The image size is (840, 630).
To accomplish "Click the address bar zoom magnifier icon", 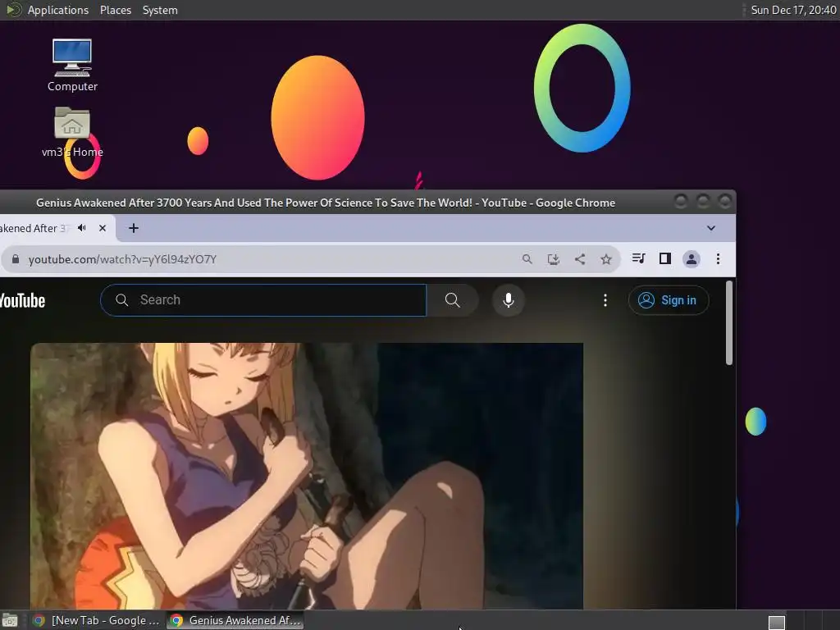I will (527, 259).
